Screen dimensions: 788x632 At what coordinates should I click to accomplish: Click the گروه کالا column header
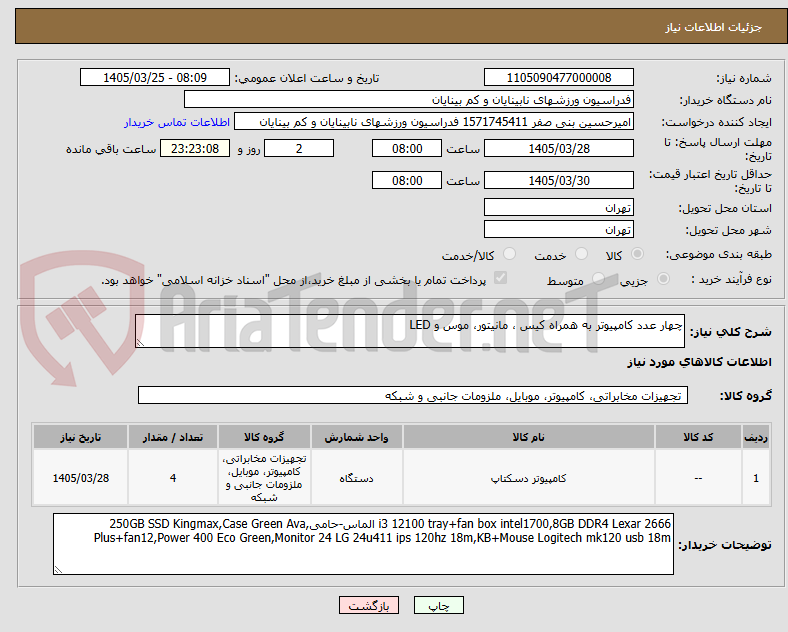[x=264, y=437]
